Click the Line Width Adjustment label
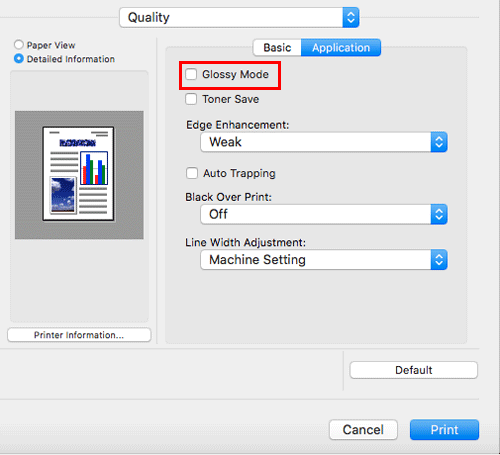Viewport: 500px width, 455px height. (x=245, y=242)
